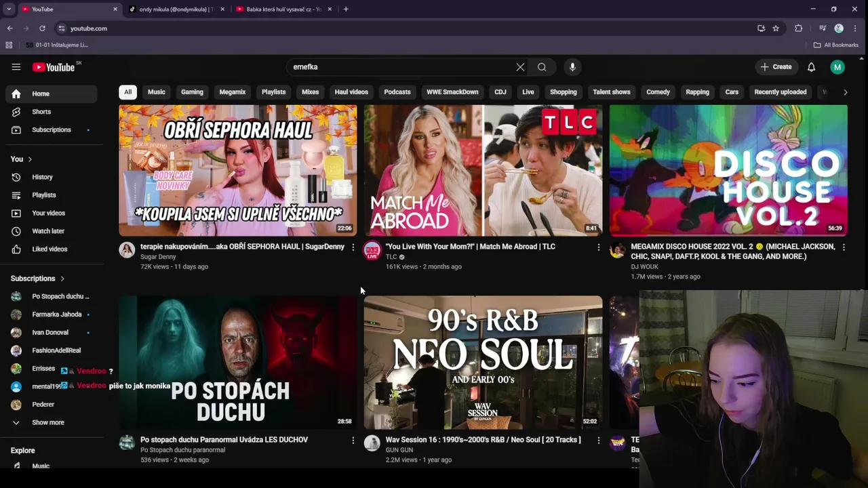Screen dimensions: 868x488
Task: Select the Talent shows chip
Action: pos(612,92)
